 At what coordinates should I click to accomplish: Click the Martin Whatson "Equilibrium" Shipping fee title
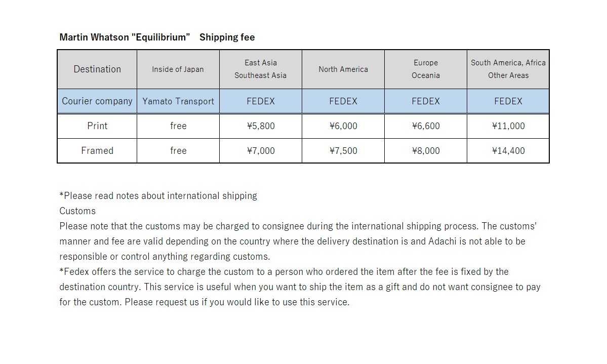pos(157,37)
